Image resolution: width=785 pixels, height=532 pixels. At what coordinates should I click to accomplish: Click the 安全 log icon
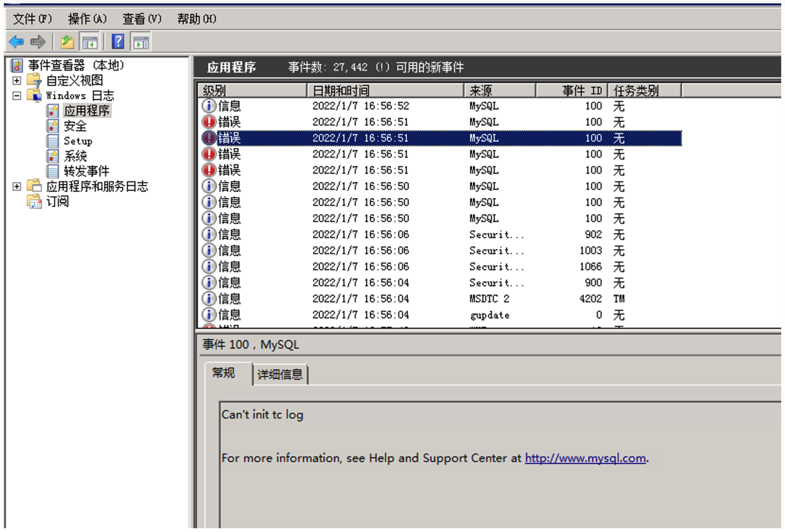coord(53,126)
